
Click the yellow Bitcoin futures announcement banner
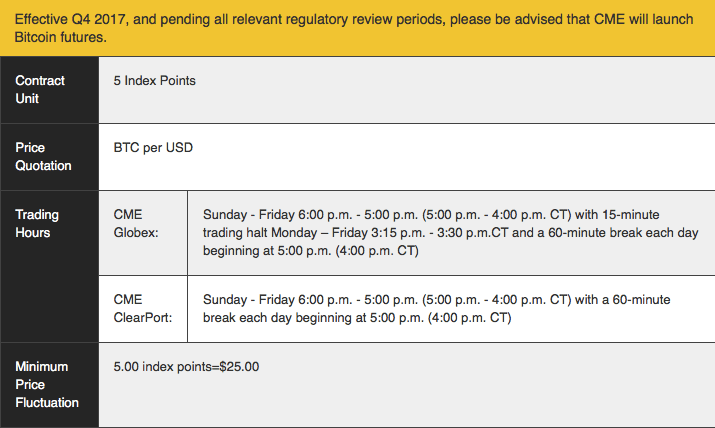point(358,28)
